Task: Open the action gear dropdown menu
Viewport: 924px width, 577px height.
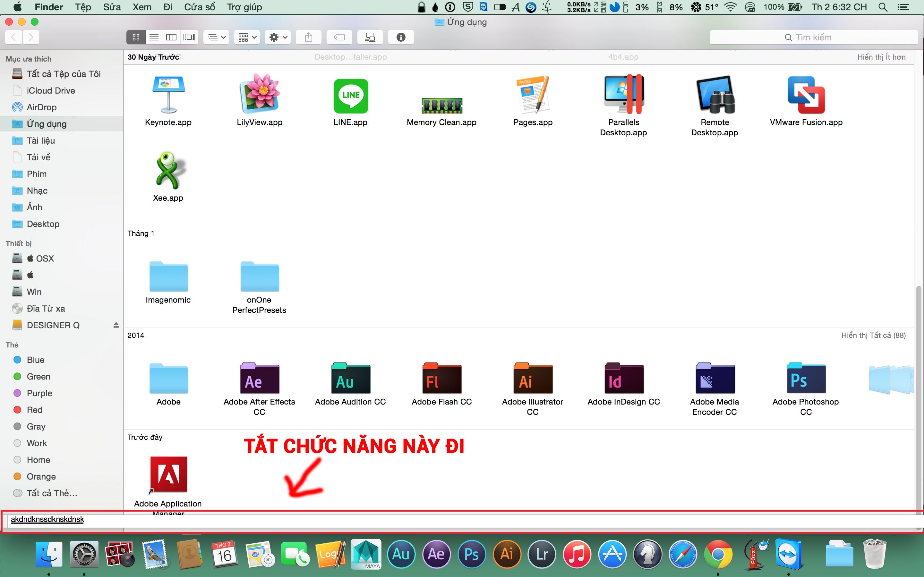Action: [278, 37]
